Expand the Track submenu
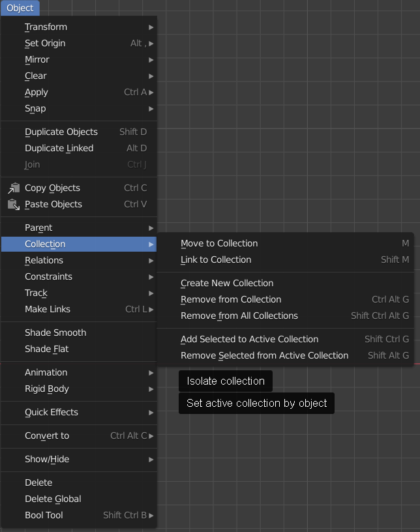 pyautogui.click(x=79, y=293)
